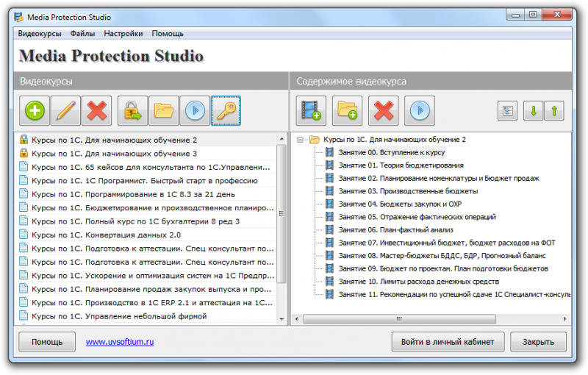Click the add video file filmstrip icon
This screenshot has width=588, height=375.
pos(311,110)
